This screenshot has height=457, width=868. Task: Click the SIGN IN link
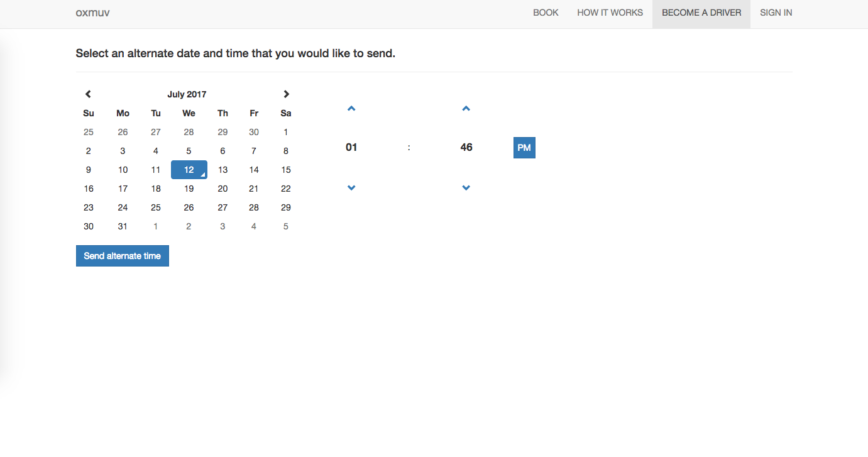776,13
